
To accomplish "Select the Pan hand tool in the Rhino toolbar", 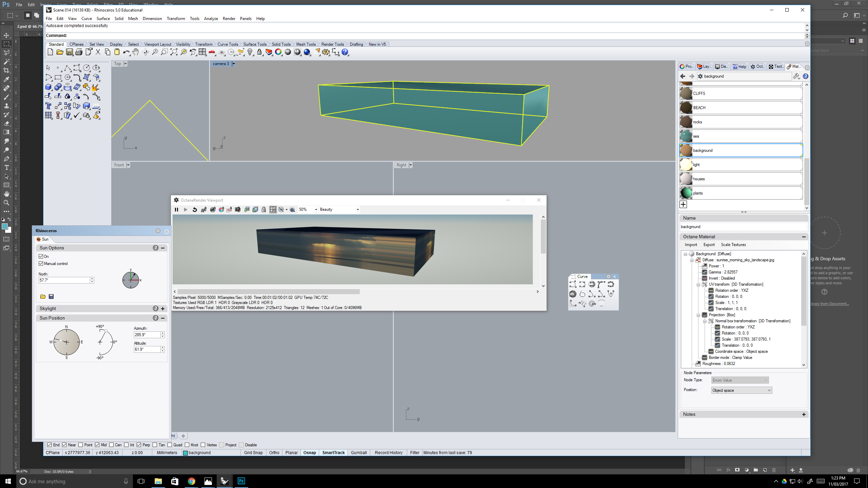I will (136, 52).
